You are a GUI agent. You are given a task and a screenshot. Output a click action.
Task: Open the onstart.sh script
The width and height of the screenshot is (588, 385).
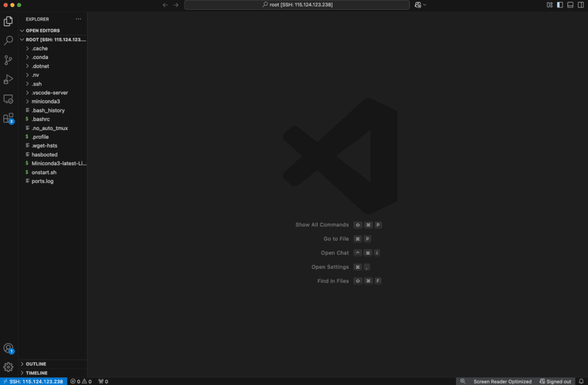pyautogui.click(x=53, y=172)
